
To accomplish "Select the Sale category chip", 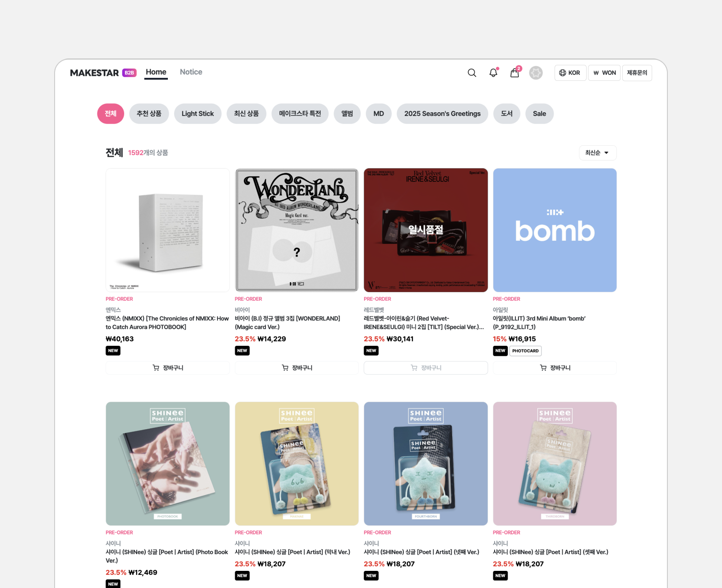I will 539,114.
